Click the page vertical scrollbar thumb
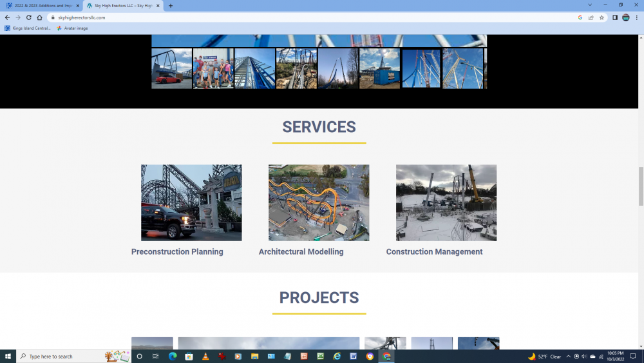 click(x=641, y=186)
